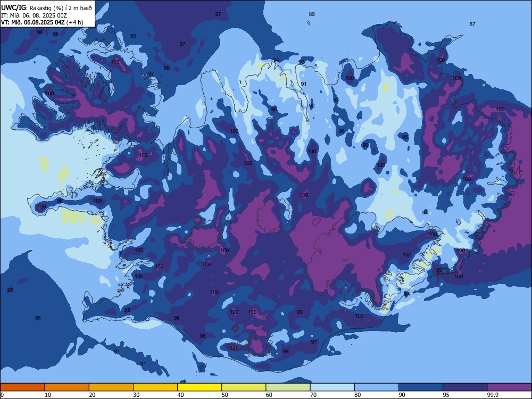Click the '87' humidity value on the map
The width and height of the screenshot is (532, 399).
click(472, 24)
